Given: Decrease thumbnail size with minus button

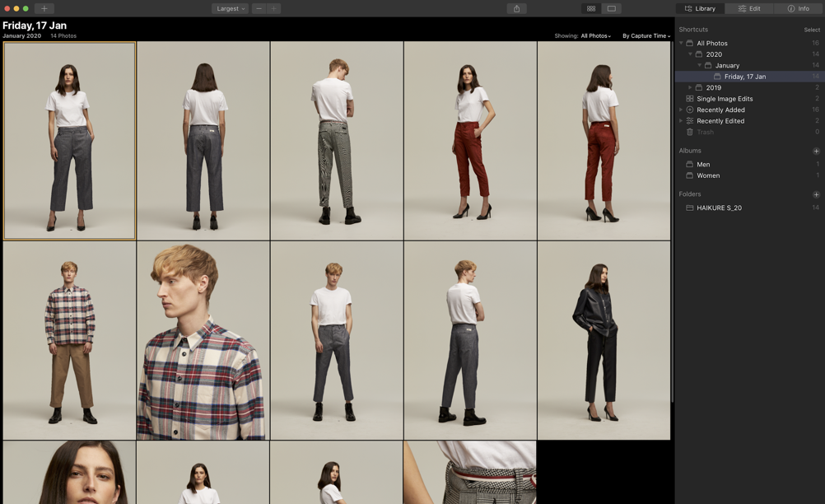Looking at the screenshot, I should click(259, 8).
